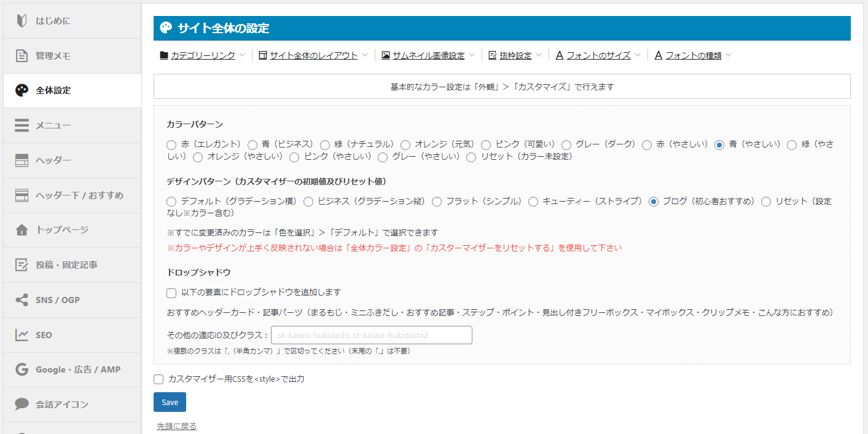Image resolution: width=868 pixels, height=434 pixels.
Task: Follow the 先頭に戻る link
Action: pos(177,426)
